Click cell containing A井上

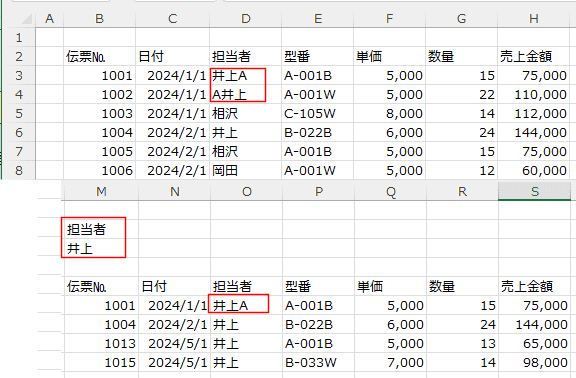click(245, 95)
